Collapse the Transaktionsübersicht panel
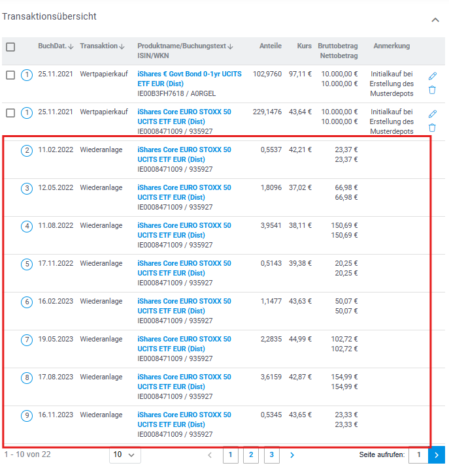The width and height of the screenshot is (449, 476). coord(435,20)
